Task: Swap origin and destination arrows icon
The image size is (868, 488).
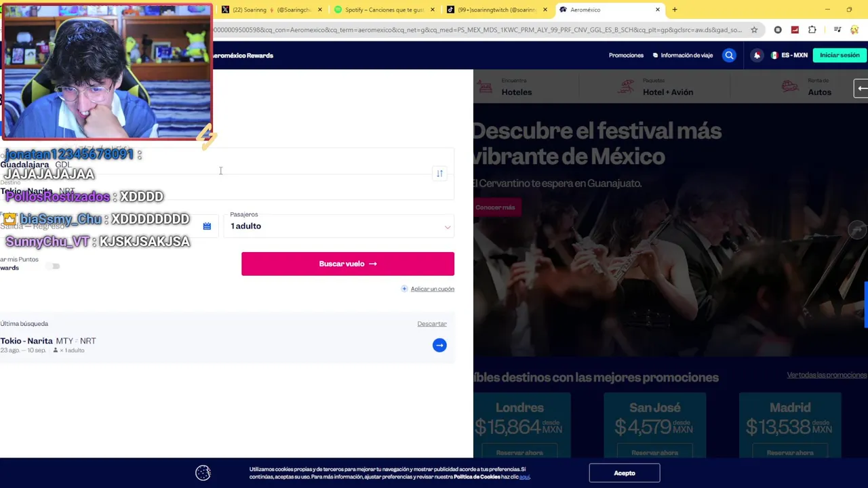Action: 439,174
